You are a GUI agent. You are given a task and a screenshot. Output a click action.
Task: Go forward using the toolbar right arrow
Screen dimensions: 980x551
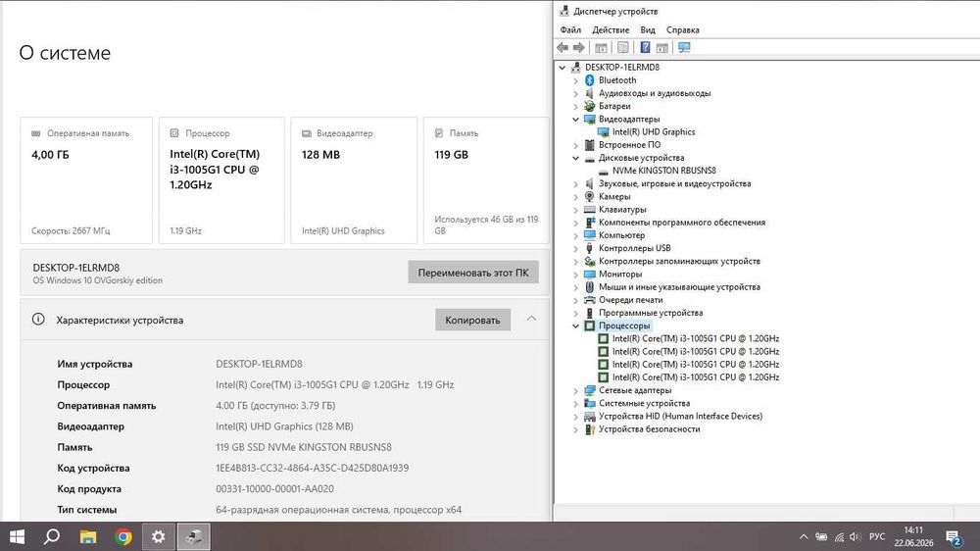pyautogui.click(x=579, y=47)
